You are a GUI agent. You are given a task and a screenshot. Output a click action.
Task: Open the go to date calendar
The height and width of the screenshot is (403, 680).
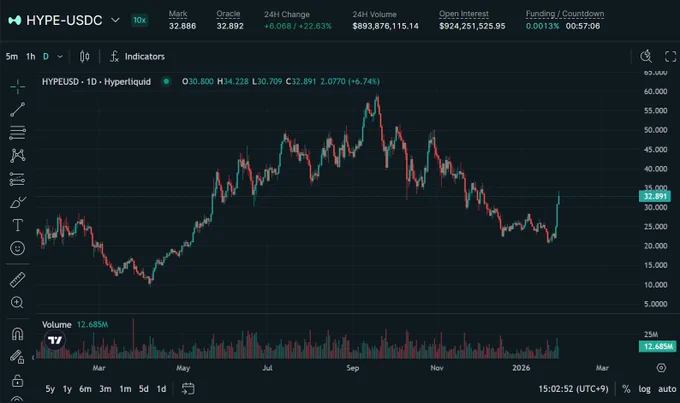(188, 389)
